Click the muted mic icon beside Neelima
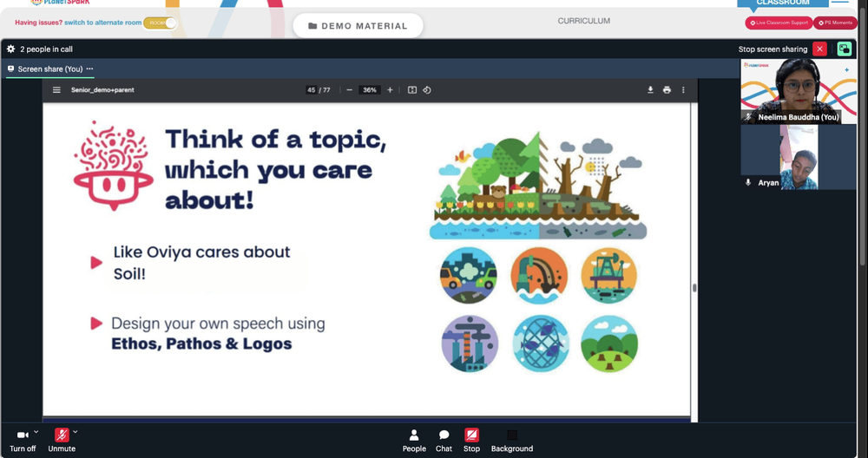This screenshot has height=458, width=868. pyautogui.click(x=748, y=117)
